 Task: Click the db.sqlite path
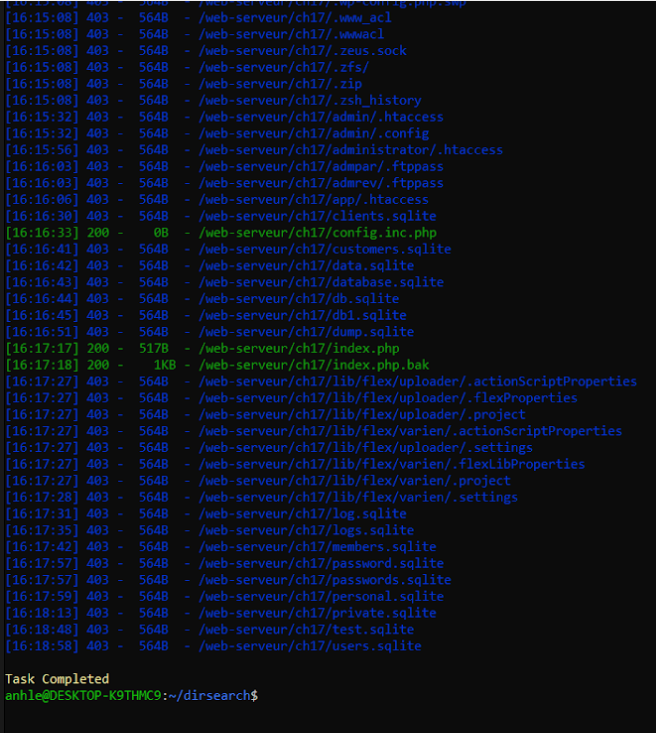(299, 299)
